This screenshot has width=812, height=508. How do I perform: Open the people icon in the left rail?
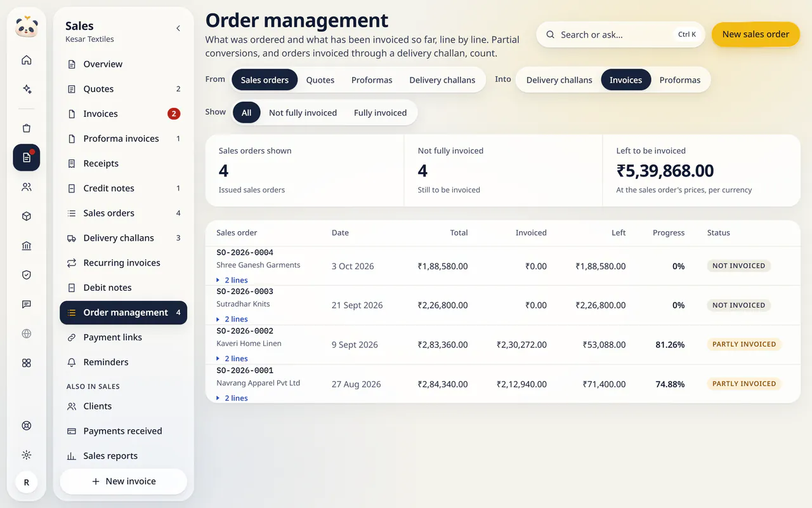(x=27, y=187)
